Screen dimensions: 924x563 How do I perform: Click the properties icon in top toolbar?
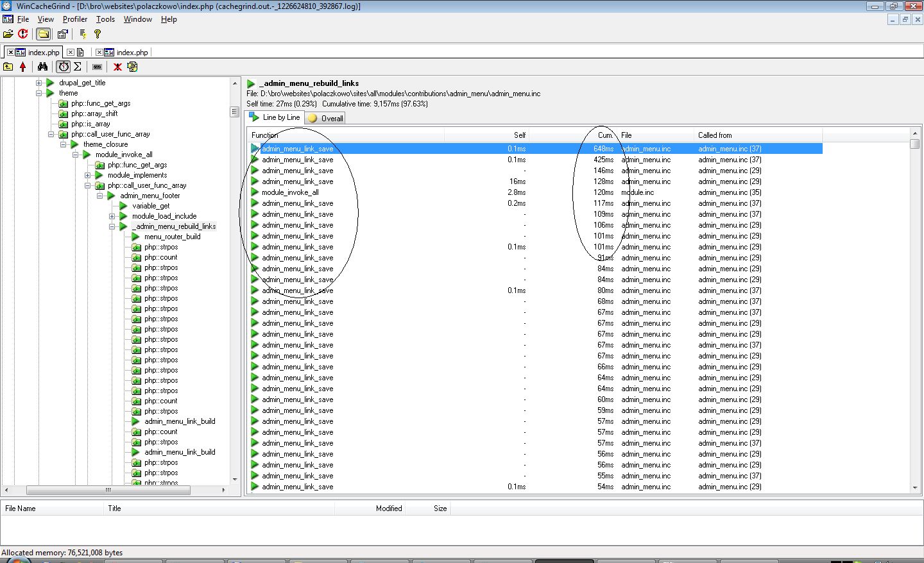(62, 34)
